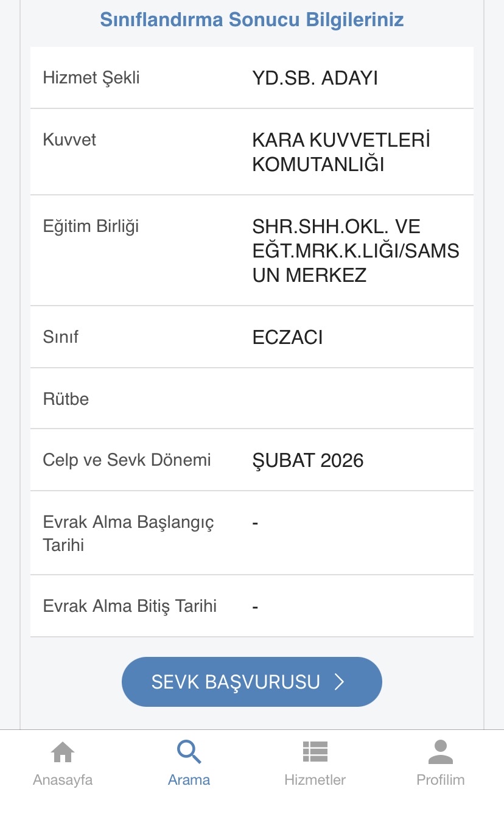Select the ŞUBAT 2026 period value
Screen dimensions: 504x831
click(x=308, y=461)
